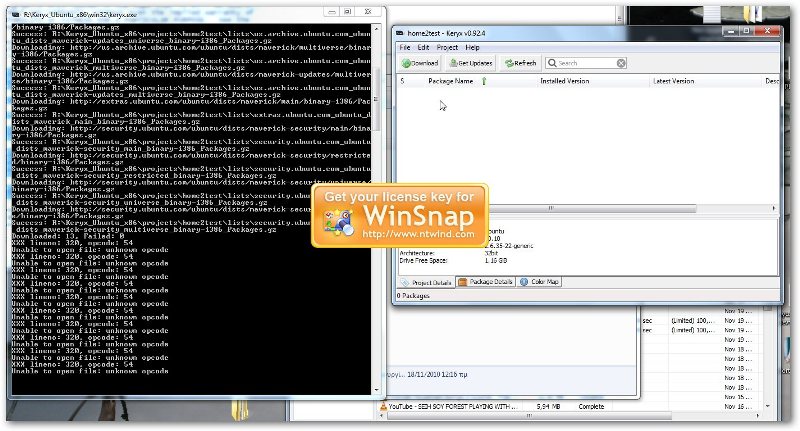Click the console scroll up arrow
Image resolution: width=800 pixels, height=431 pixels.
[x=377, y=29]
